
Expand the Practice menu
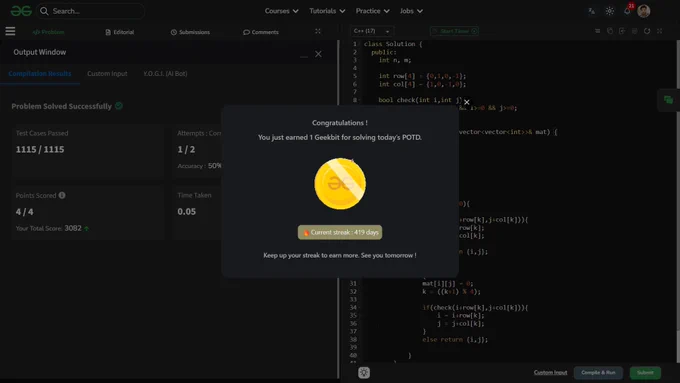[x=373, y=11]
